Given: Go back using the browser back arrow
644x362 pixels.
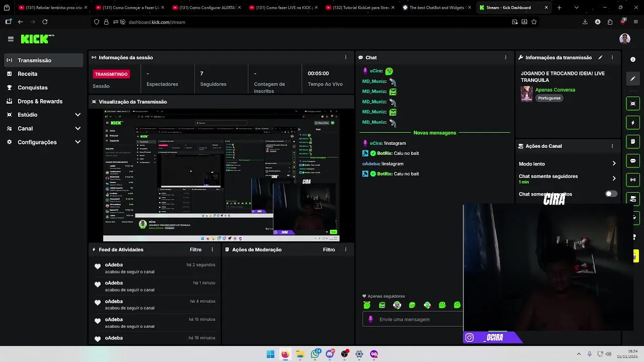Looking at the screenshot, I should click(x=20, y=22).
